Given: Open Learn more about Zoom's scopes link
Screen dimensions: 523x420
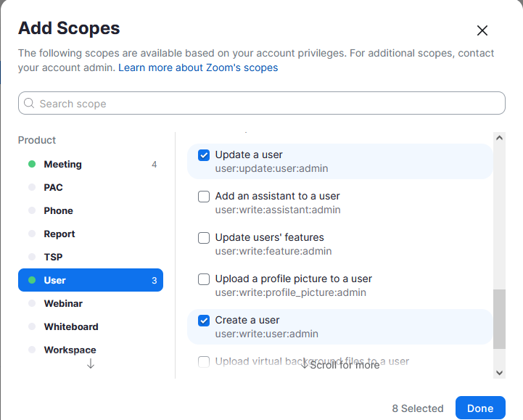Looking at the screenshot, I should [x=198, y=67].
